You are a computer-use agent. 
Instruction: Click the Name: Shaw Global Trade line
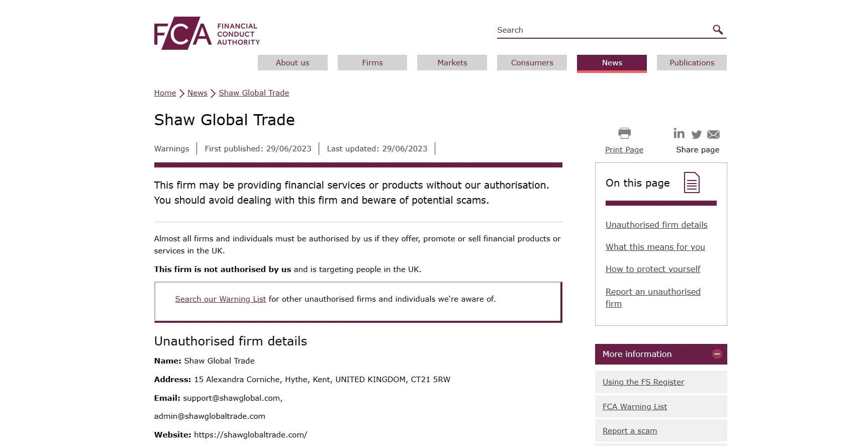coord(204,361)
